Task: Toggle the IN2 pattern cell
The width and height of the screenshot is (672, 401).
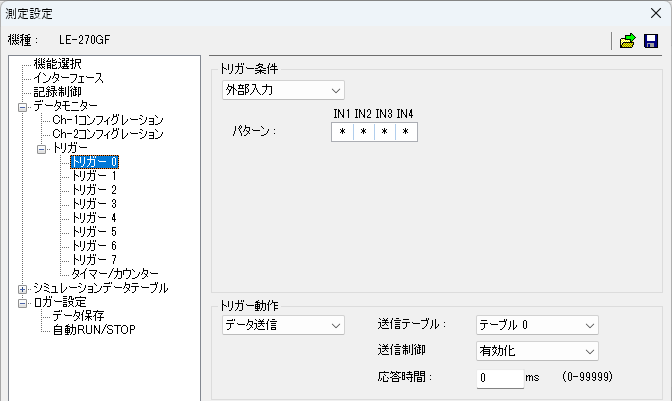Action: click(363, 132)
